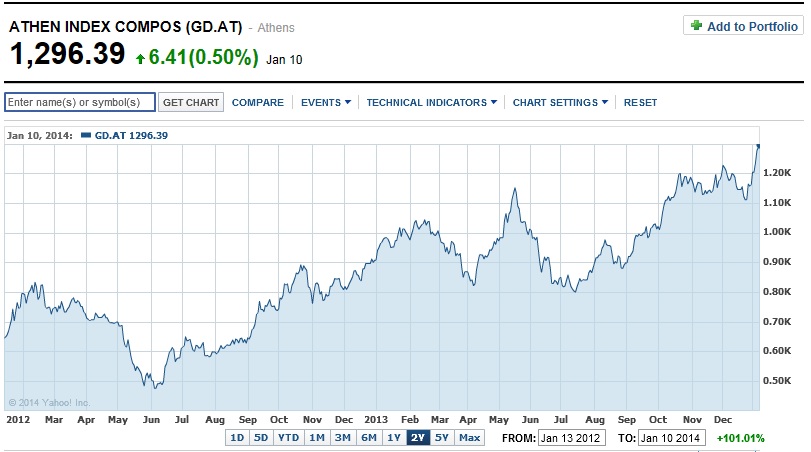Click the green plus icon in Add to Portfolio
Image resolution: width=811 pixels, height=452 pixels.
[696, 25]
